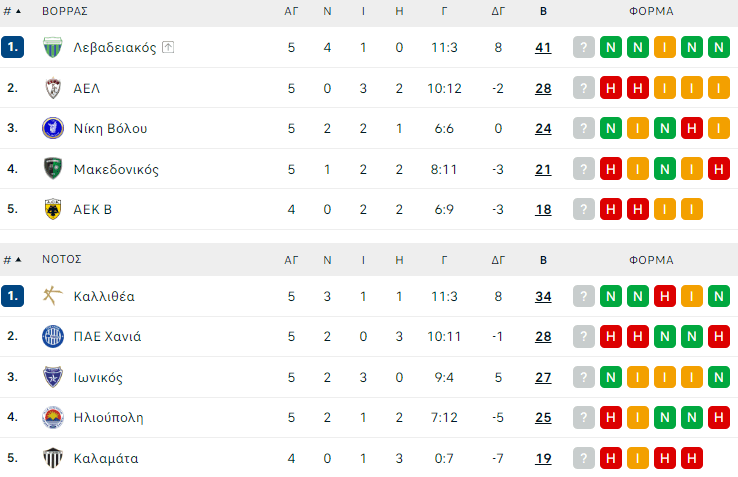Click the ΑΓ column header in ΝΟΤΟΣ table
Image resolution: width=738 pixels, height=477 pixels.
pos(291,260)
